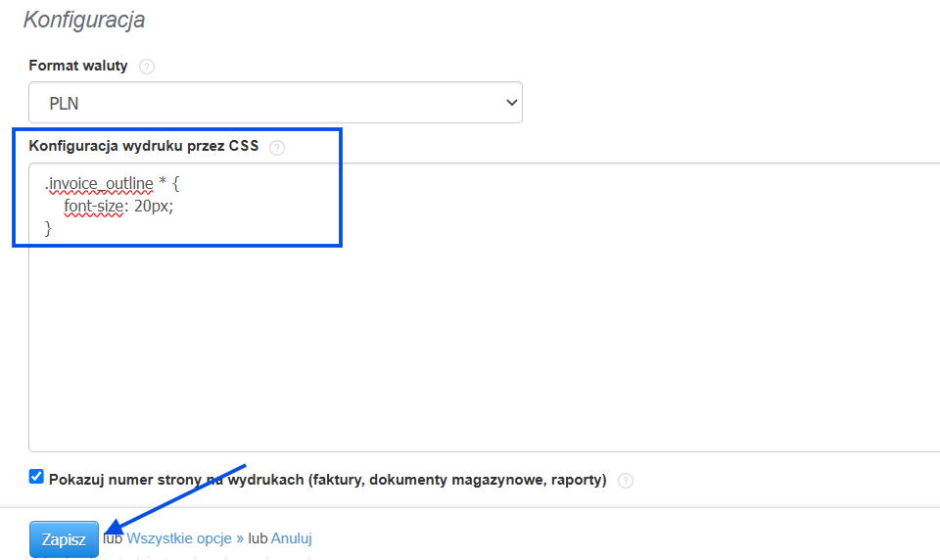940x560 pixels.
Task: Open the Wszystkie opcje » link
Action: pos(185,538)
